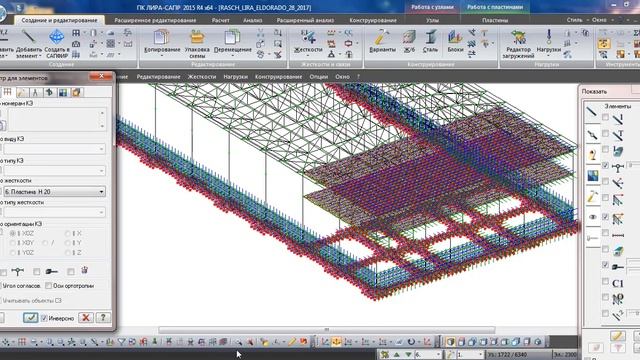Viewport: 640px width, 360px height.
Task: Click the filter funnel icon in bottom toolbar
Action: coord(121,342)
